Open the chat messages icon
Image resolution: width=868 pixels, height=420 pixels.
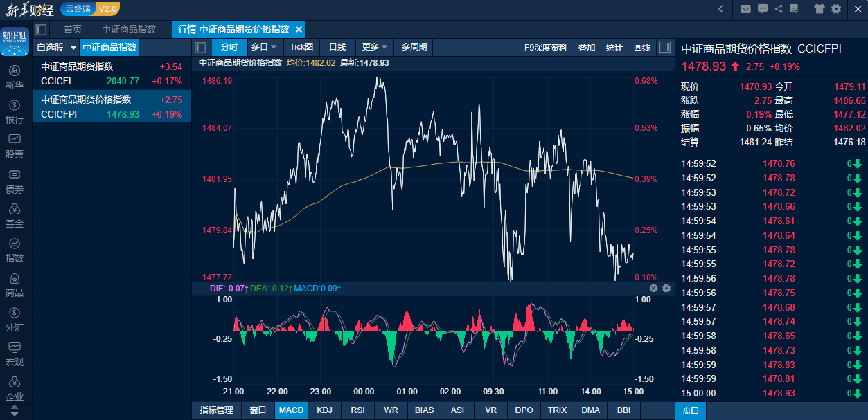[x=763, y=9]
